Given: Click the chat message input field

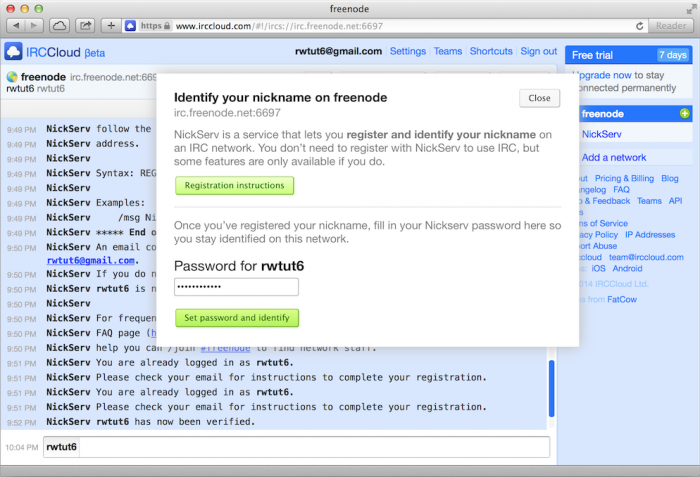Looking at the screenshot, I should click(x=314, y=447).
